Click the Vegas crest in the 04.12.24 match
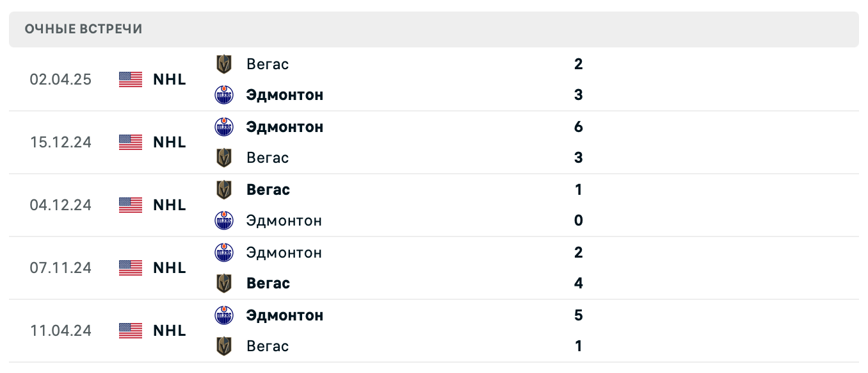868x373 pixels. point(224,190)
